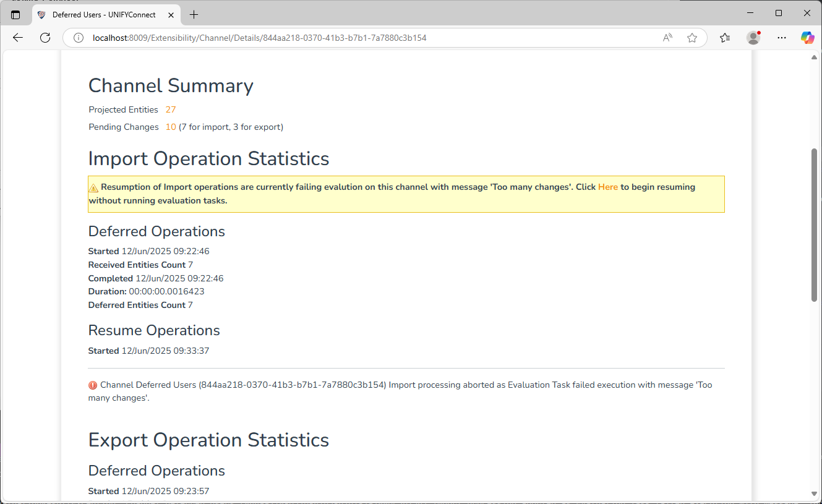Image resolution: width=822 pixels, height=504 pixels.
Task: Click the '(7 for import, 3 for export)' text
Action: click(x=231, y=127)
